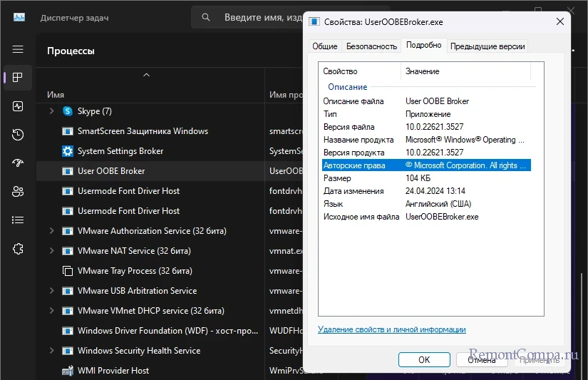The height and width of the screenshot is (380, 588).
Task: Click the VMware USB Arbitration Service icon
Action: 68,291
